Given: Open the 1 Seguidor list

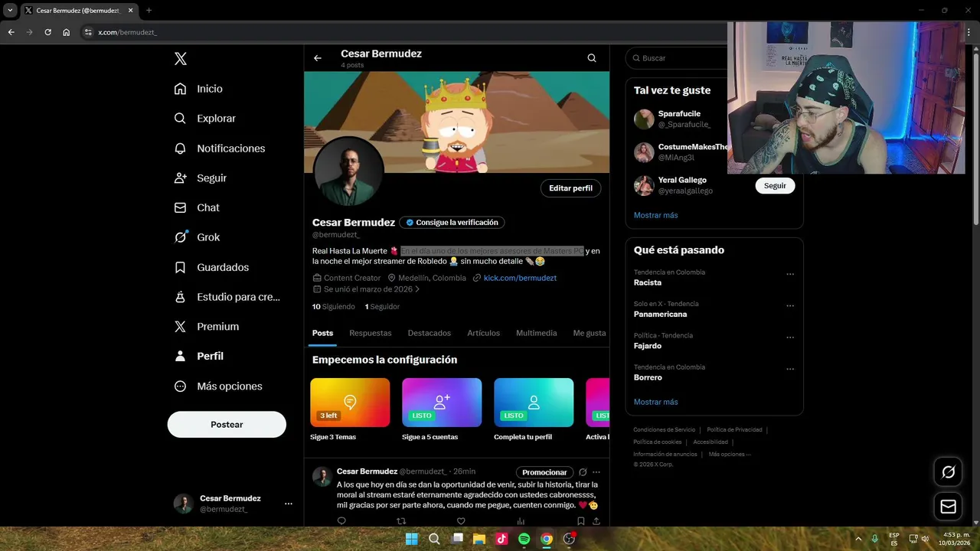Looking at the screenshot, I should pyautogui.click(x=382, y=307).
